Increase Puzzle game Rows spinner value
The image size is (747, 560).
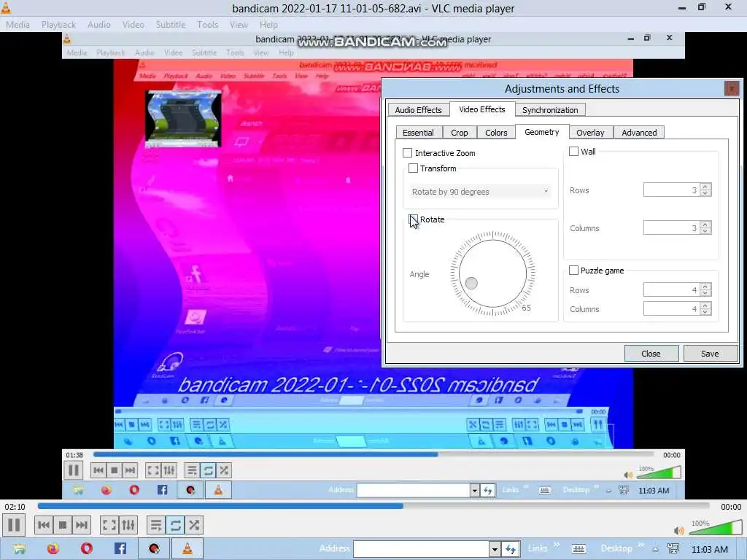click(705, 286)
